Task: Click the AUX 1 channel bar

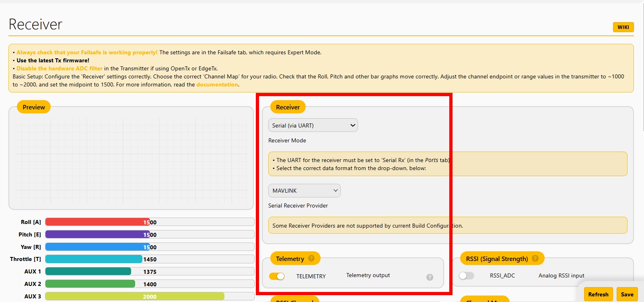Action: coord(88,271)
